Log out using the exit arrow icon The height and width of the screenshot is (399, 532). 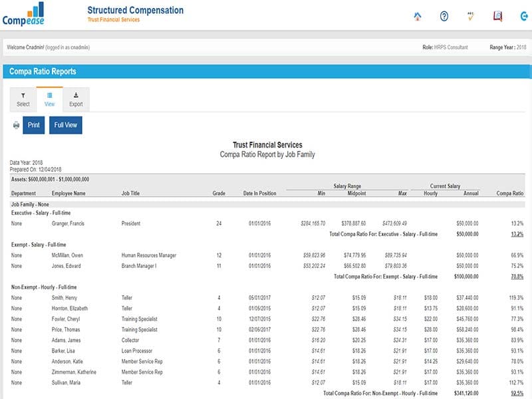(523, 17)
